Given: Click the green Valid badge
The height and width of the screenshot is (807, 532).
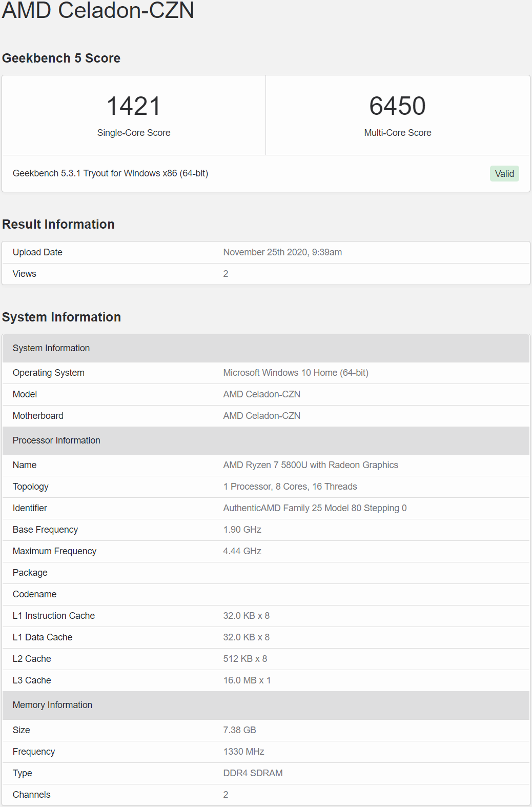Looking at the screenshot, I should 504,174.
